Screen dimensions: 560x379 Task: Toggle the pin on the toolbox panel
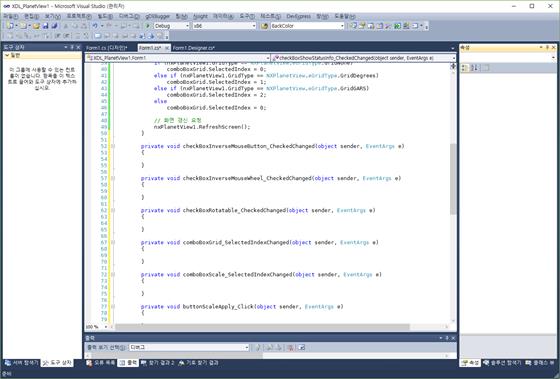72,47
